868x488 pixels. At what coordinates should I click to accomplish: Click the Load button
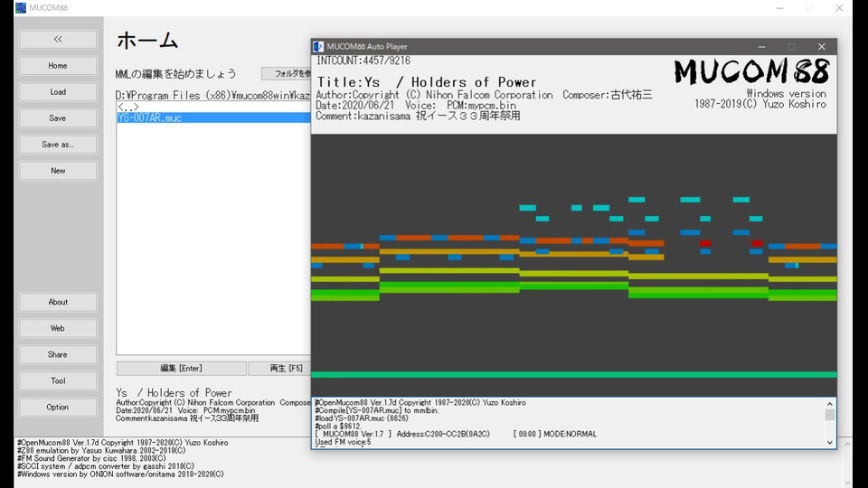pyautogui.click(x=58, y=92)
